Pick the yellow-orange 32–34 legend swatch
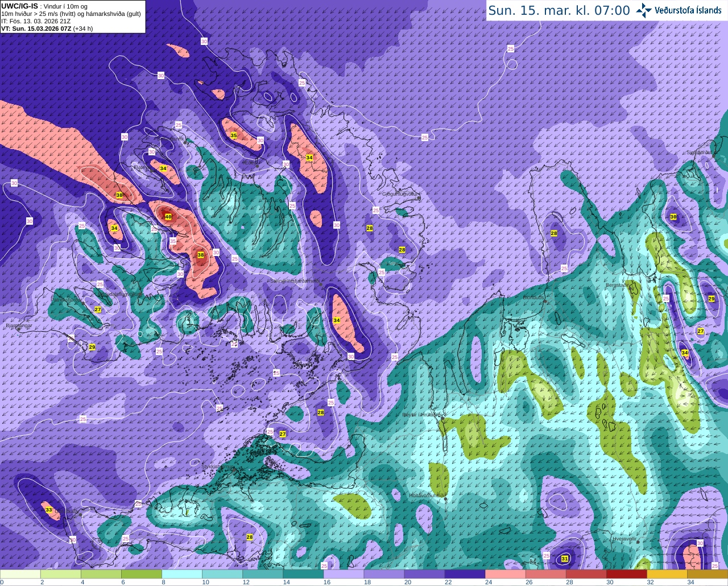Image resolution: width=728 pixels, height=586 pixels. point(667,574)
